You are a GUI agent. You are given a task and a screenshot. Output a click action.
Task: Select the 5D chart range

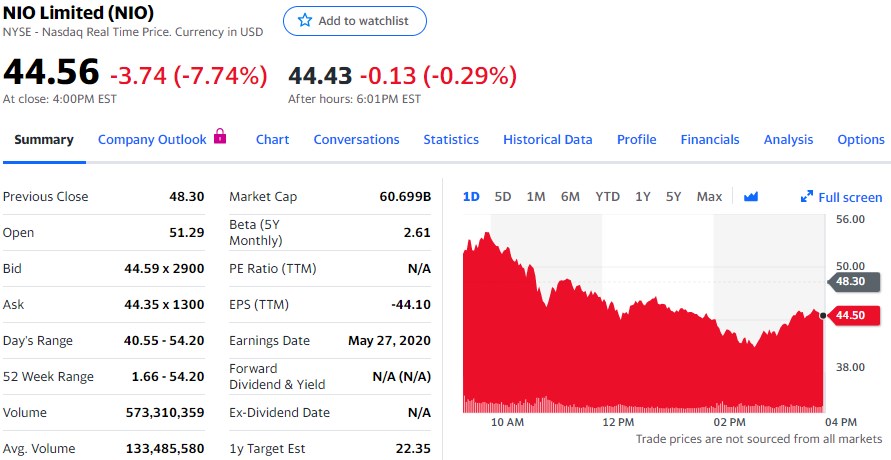pos(503,197)
